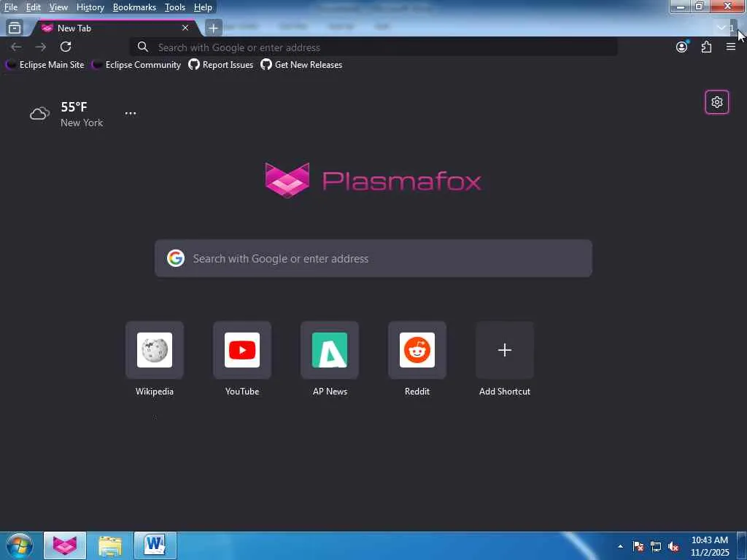Open Eclipse Main Site bookmark
This screenshot has height=560, width=747.
click(45, 65)
